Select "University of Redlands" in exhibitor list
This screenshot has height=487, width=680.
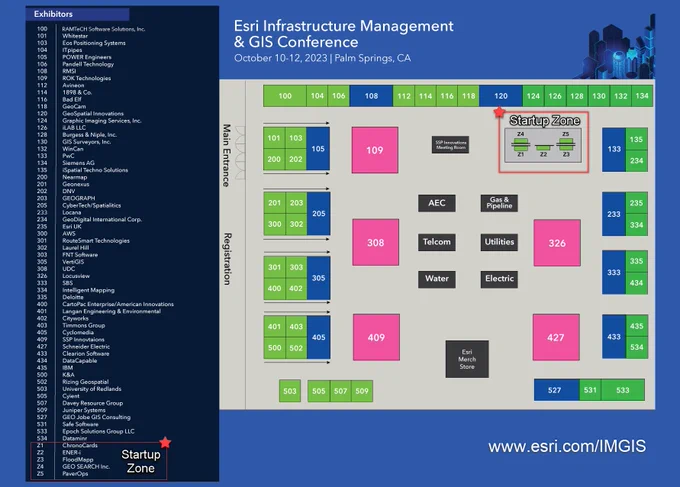pyautogui.click(x=92, y=389)
